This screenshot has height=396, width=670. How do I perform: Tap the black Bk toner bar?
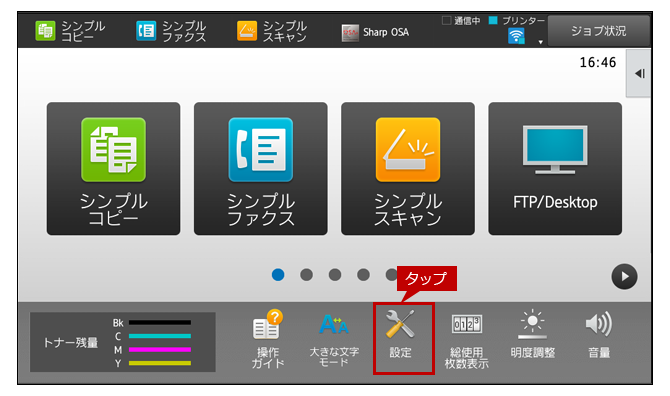(160, 323)
